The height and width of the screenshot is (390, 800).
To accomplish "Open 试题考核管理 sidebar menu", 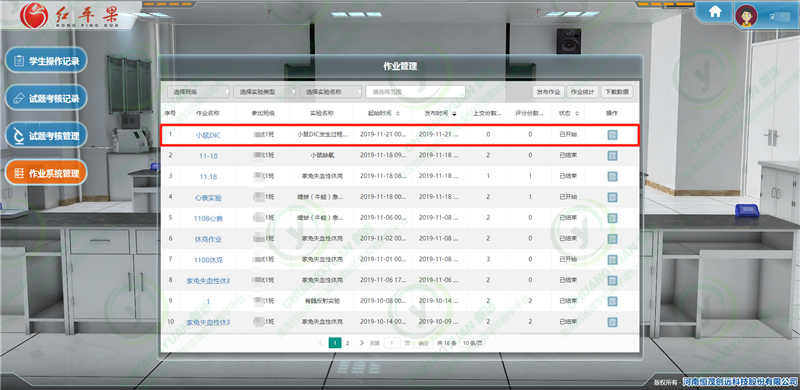I will tap(46, 136).
